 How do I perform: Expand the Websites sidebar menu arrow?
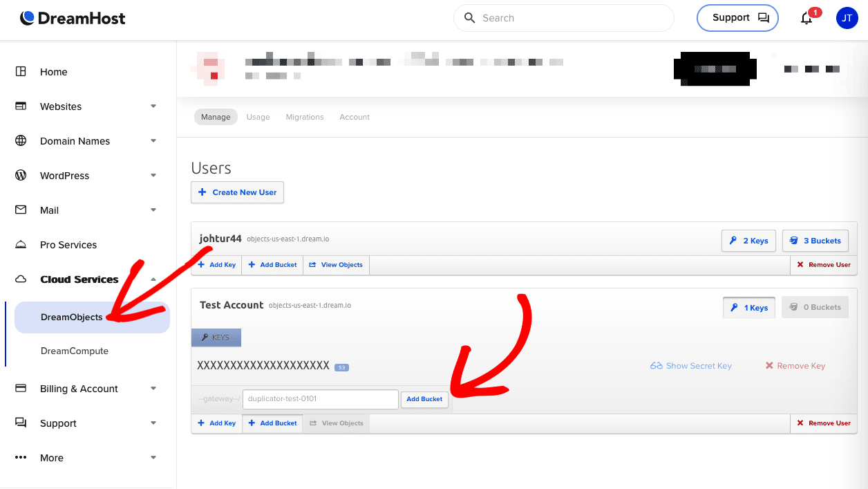(x=153, y=107)
